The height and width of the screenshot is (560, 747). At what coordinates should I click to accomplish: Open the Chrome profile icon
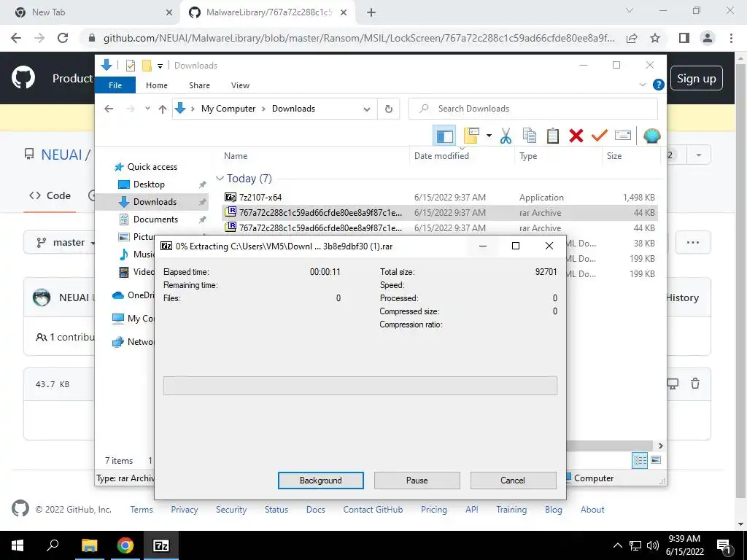[708, 38]
